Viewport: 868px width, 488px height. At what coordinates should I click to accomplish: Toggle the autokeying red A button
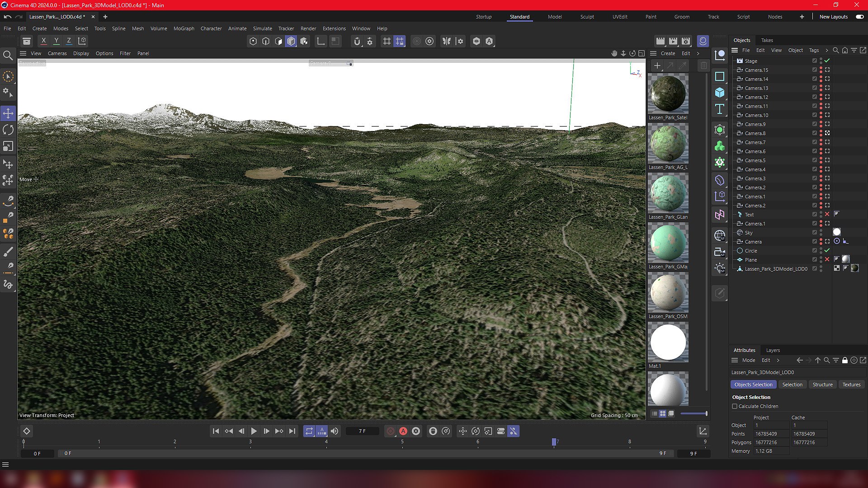403,432
